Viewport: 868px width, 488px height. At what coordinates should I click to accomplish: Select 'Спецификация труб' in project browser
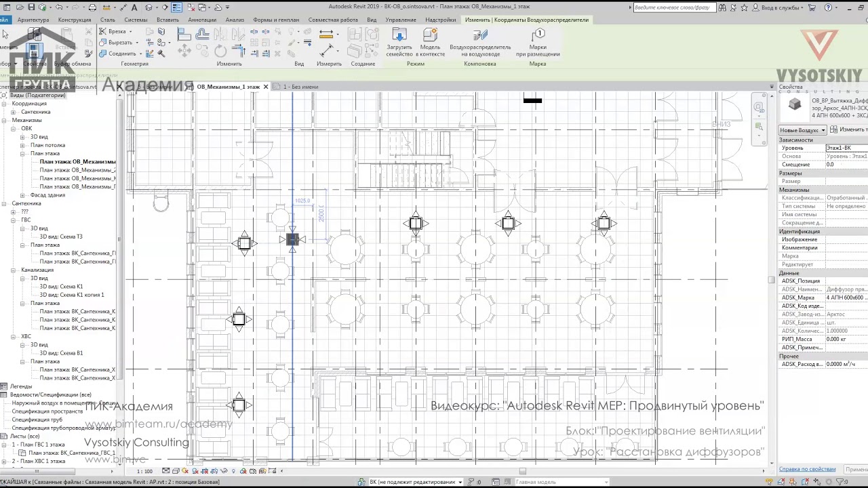pyautogui.click(x=37, y=420)
